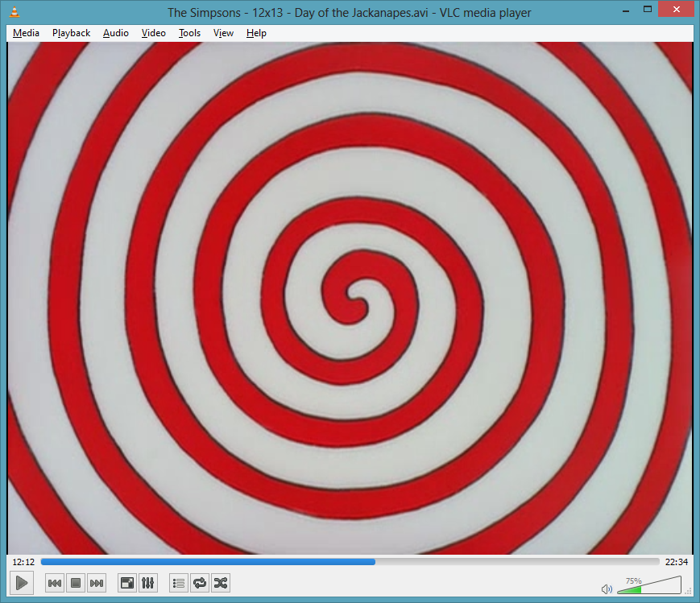This screenshot has height=603, width=700.
Task: Stop playback with the stop button
Action: click(x=76, y=583)
